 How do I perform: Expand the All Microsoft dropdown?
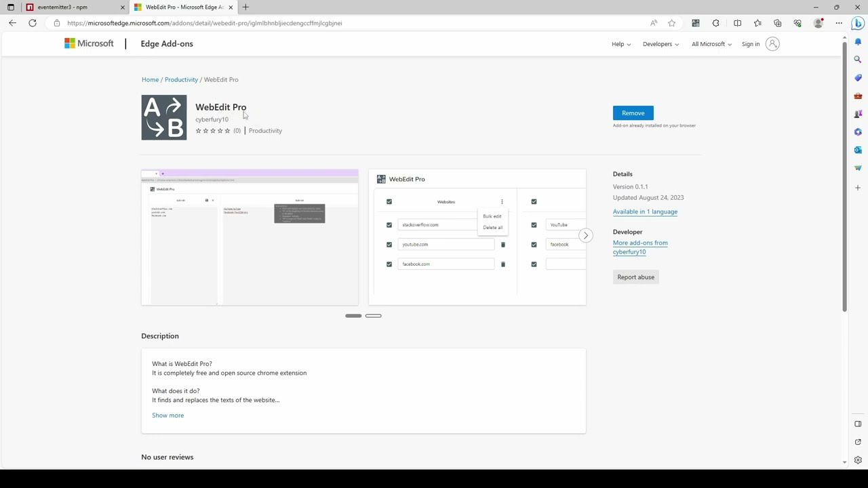coord(711,44)
